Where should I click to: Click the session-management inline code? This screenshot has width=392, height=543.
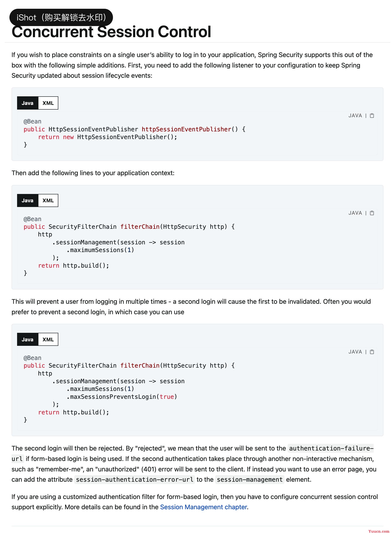click(x=250, y=479)
